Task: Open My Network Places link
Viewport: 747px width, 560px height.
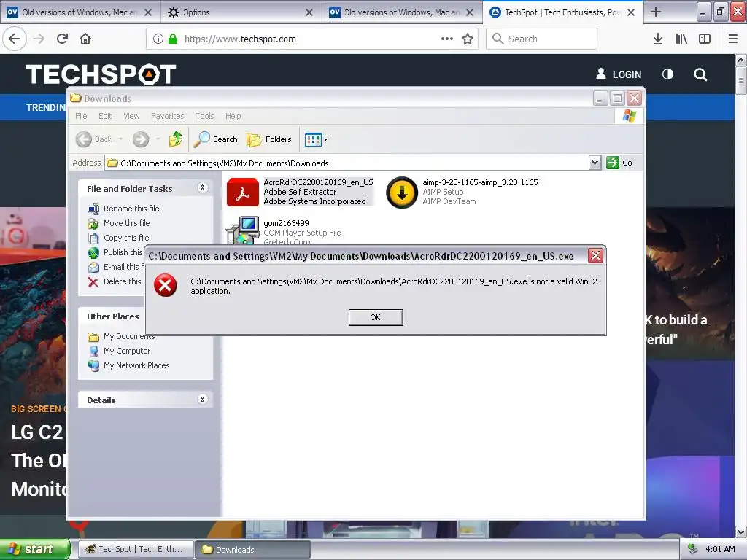Action: coord(136,366)
